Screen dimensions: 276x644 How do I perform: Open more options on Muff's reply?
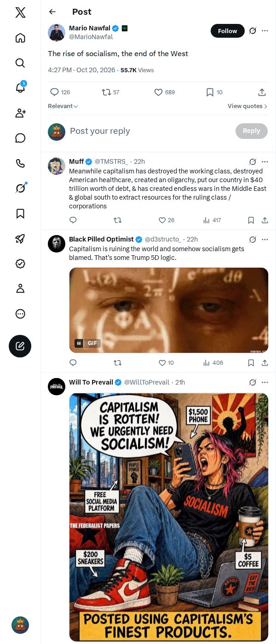tap(264, 161)
